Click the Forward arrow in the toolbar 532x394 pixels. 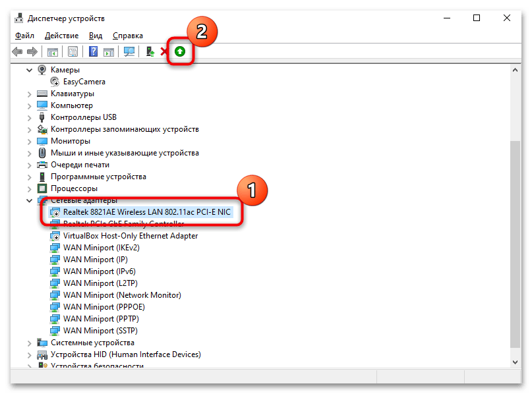coord(31,51)
